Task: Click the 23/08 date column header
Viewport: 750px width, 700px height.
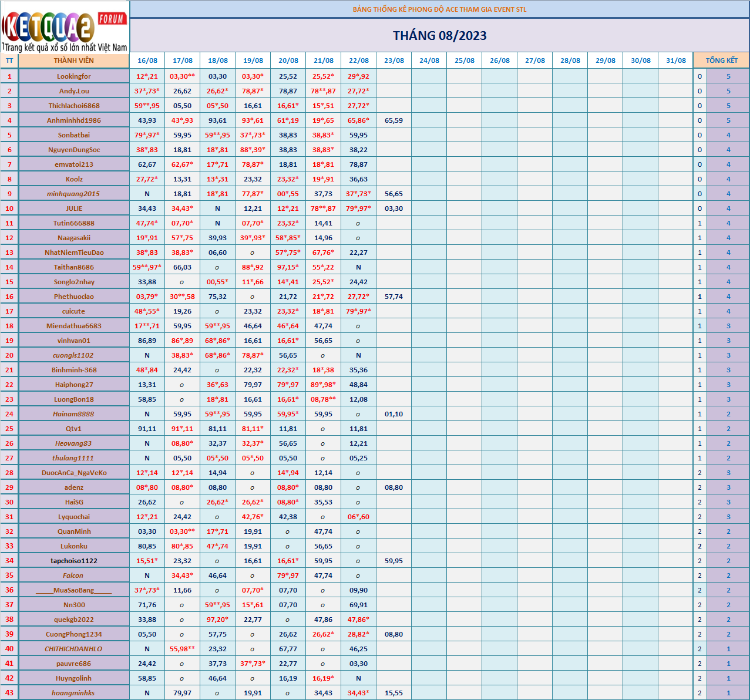Action: [394, 60]
